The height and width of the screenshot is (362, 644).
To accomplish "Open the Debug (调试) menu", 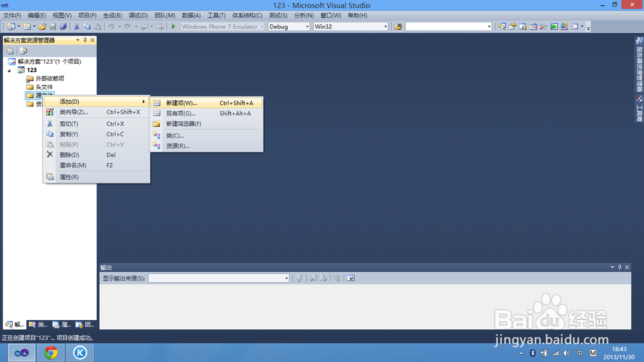I will 138,15.
